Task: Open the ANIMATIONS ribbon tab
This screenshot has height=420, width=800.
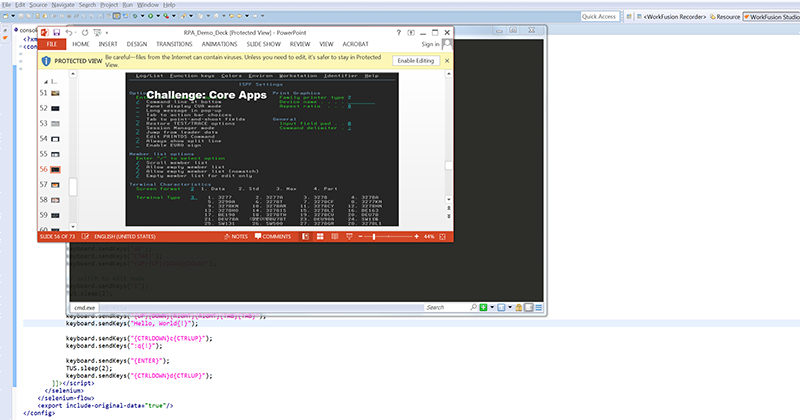Action: 219,44
